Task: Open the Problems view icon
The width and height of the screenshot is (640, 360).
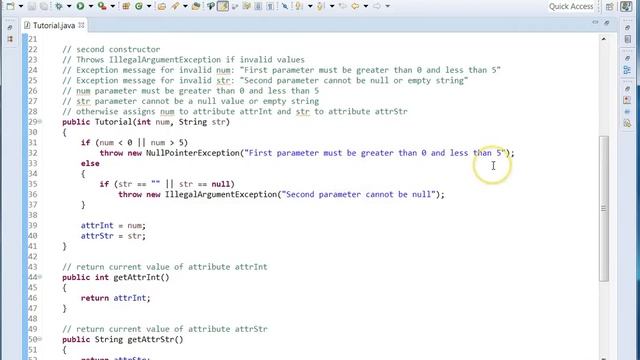Action: (628, 100)
